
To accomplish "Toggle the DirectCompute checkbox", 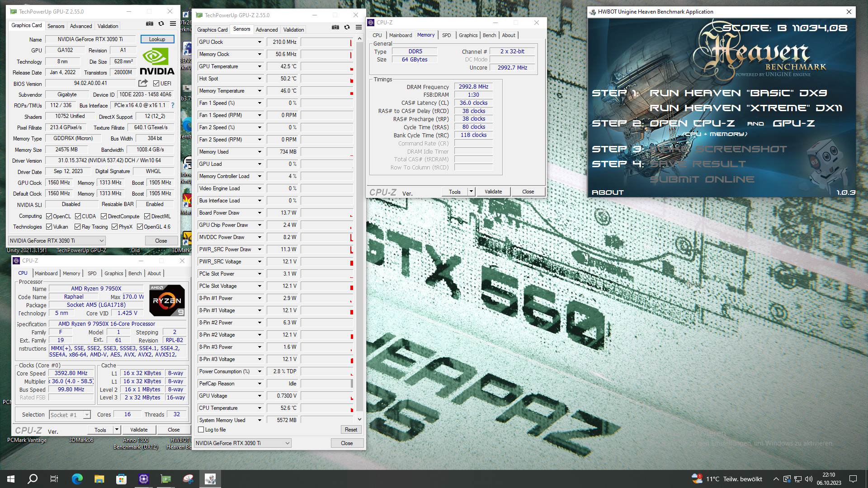I will click(104, 216).
